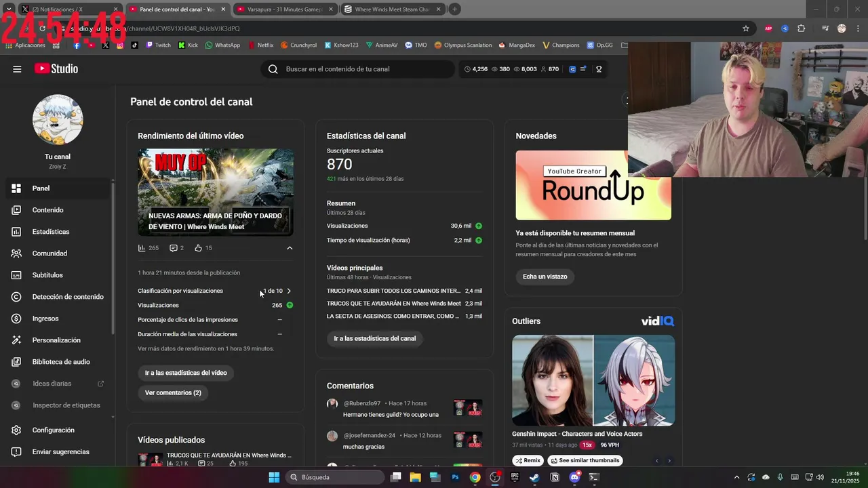This screenshot has height=488, width=868.
Task: Open Detección de contenido in sidebar
Action: click(x=58, y=297)
